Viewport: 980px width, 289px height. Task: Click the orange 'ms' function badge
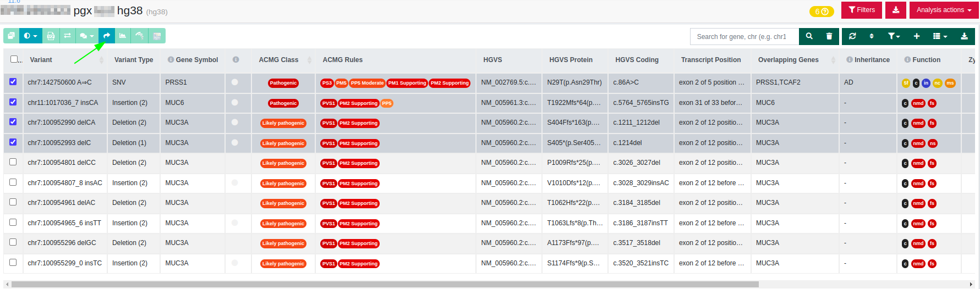coord(950,83)
